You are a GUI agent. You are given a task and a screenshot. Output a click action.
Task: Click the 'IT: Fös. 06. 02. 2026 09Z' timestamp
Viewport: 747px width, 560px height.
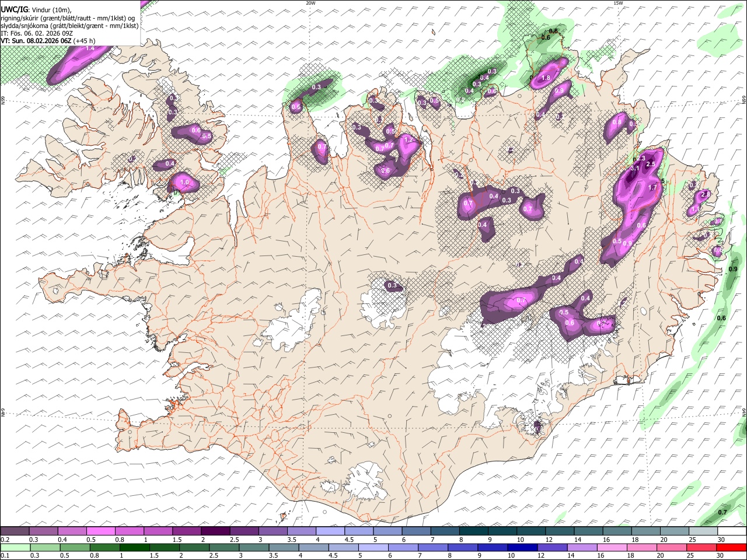37,33
